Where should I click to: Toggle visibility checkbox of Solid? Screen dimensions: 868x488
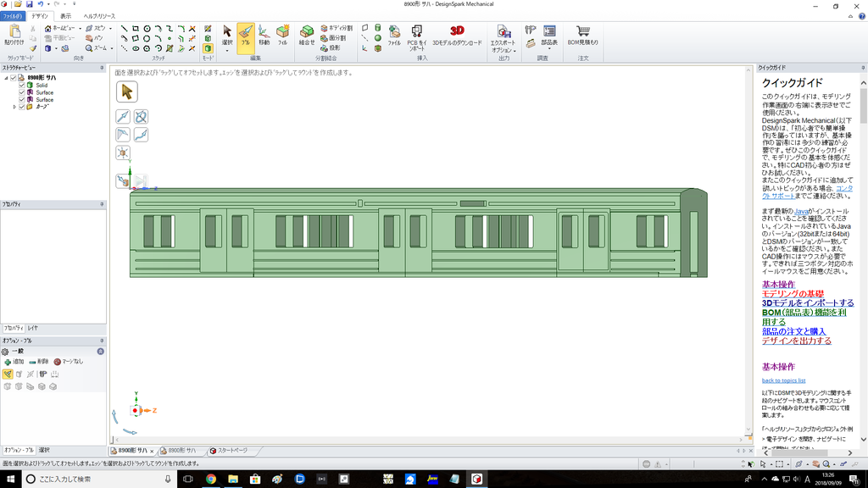(x=21, y=86)
